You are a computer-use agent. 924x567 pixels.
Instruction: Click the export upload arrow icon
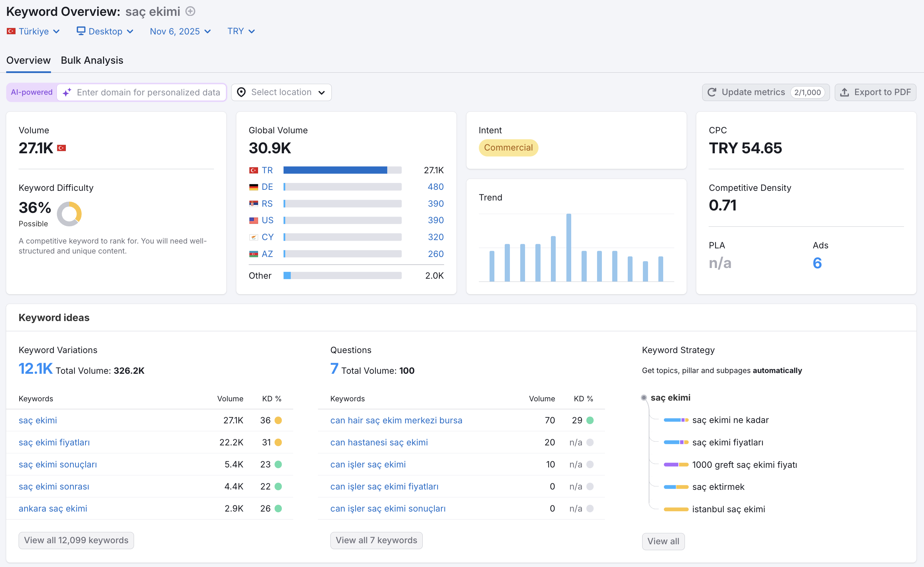[x=844, y=92]
